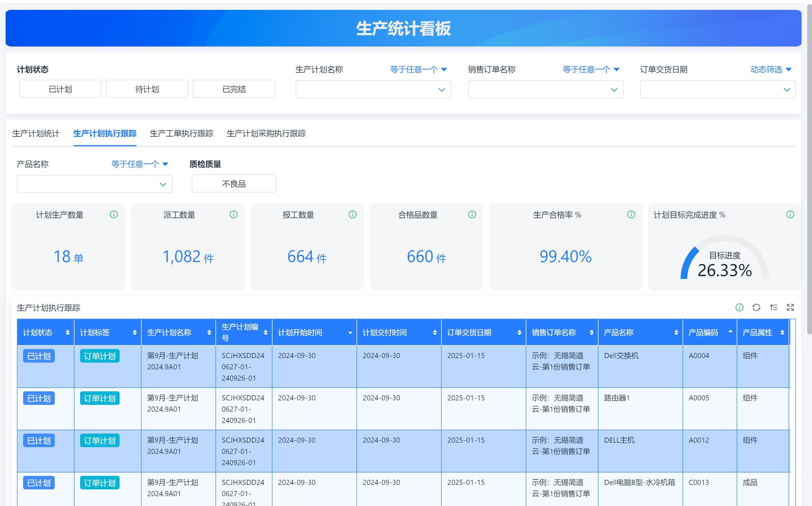
Task: Click table info icon beside refresh
Action: 739,307
